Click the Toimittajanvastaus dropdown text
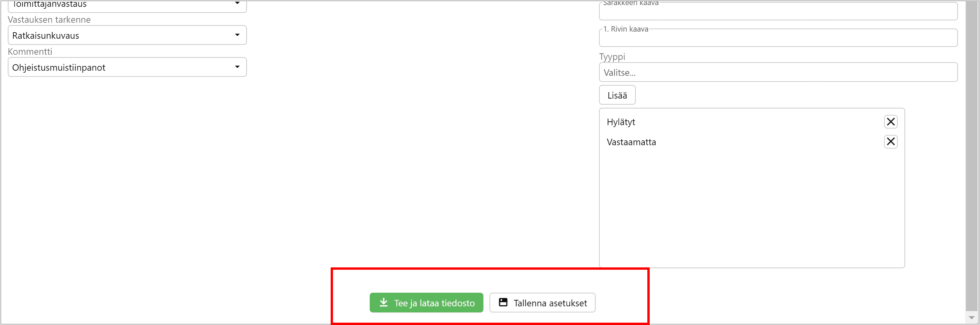 click(50, 4)
